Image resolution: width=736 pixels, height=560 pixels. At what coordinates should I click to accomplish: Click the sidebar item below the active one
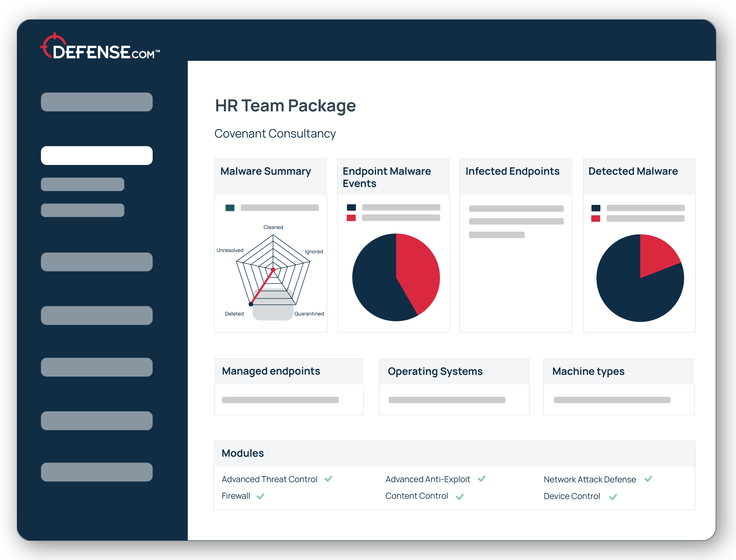(82, 184)
